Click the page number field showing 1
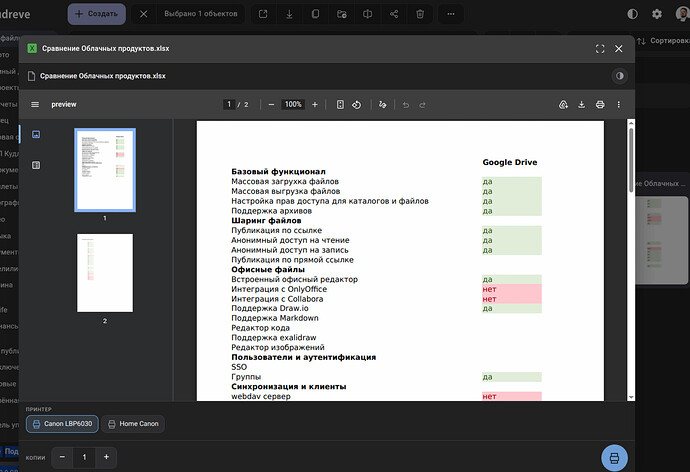 [229, 104]
